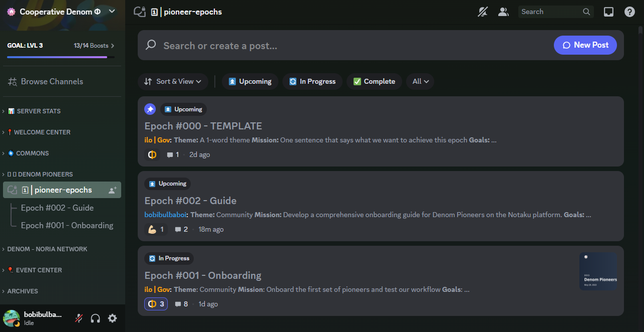Image resolution: width=644 pixels, height=332 pixels.
Task: Click the New Post button
Action: click(585, 45)
